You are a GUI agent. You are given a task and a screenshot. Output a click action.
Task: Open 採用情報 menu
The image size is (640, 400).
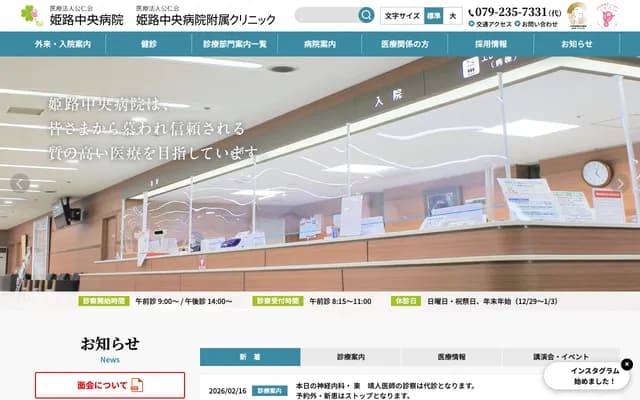[x=491, y=44]
